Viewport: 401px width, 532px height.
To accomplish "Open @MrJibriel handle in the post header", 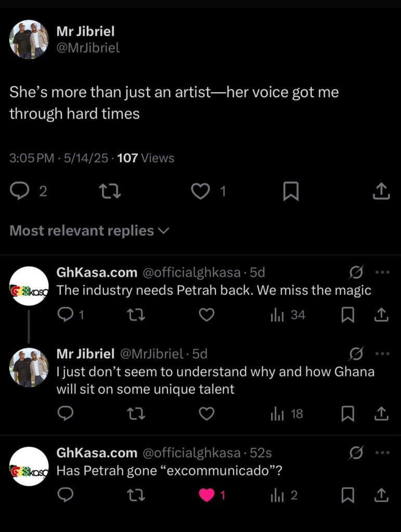I will tap(88, 48).
